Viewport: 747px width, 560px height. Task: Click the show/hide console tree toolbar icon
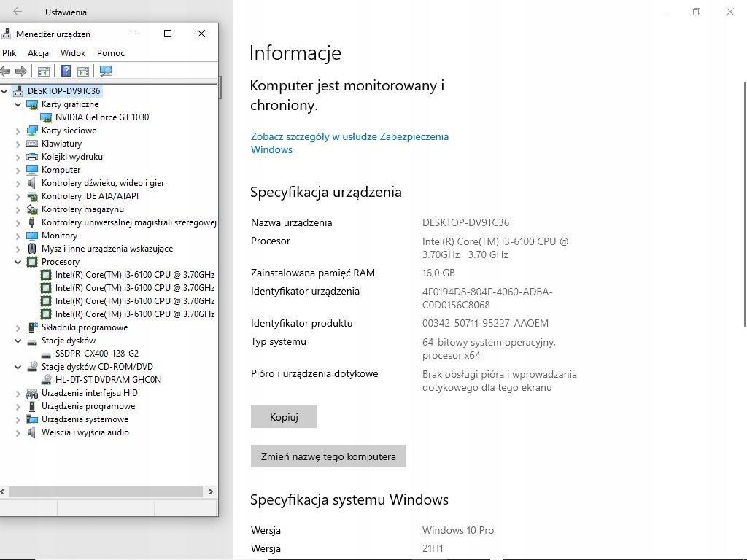pyautogui.click(x=43, y=71)
